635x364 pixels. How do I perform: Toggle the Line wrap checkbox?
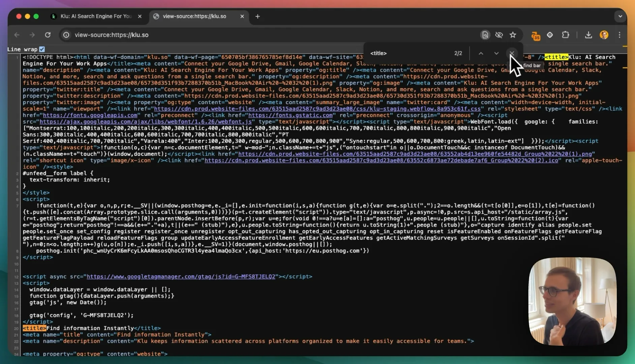pyautogui.click(x=42, y=49)
